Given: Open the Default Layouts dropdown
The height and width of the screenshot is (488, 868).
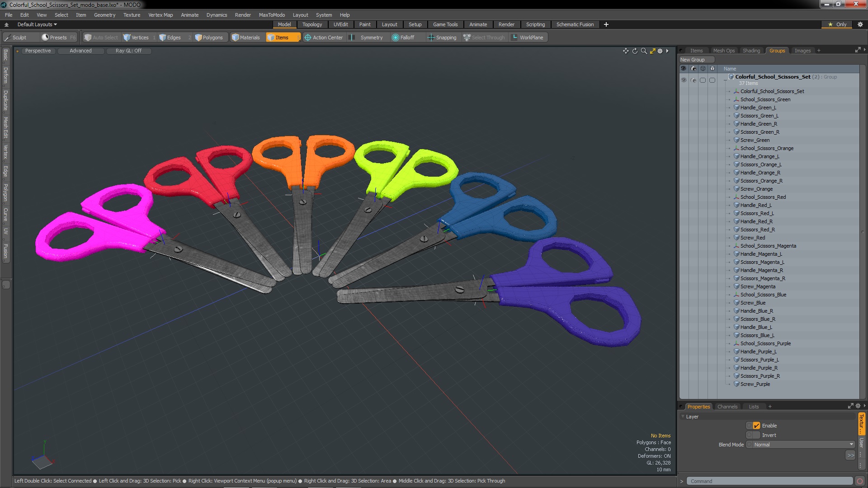Looking at the screenshot, I should pos(37,24).
